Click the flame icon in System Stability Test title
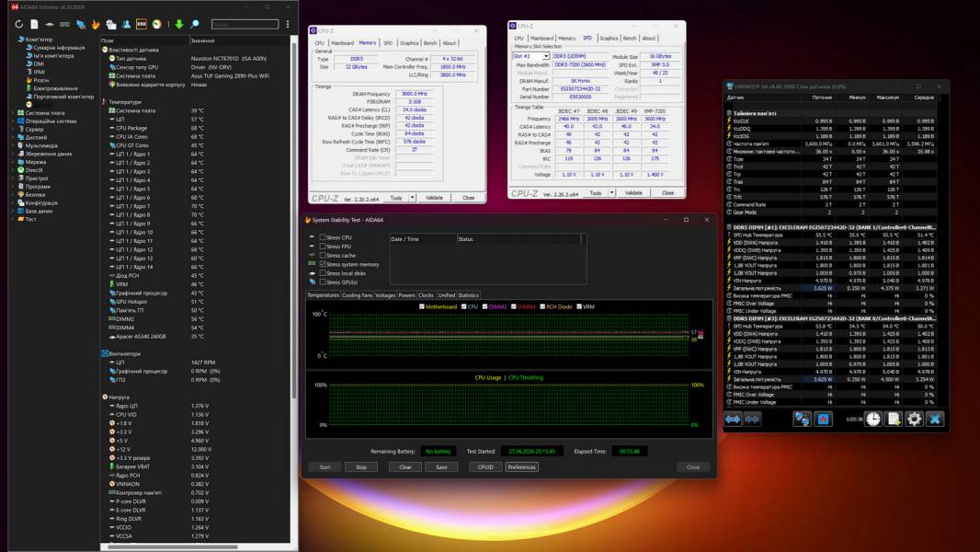Screen dimensions: 980x552 (x=308, y=220)
